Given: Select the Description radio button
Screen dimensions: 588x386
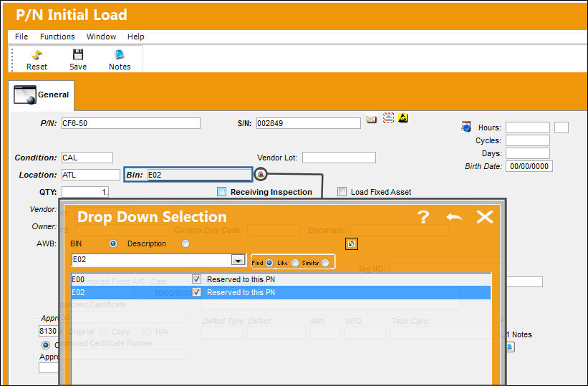Looking at the screenshot, I should click(x=185, y=243).
